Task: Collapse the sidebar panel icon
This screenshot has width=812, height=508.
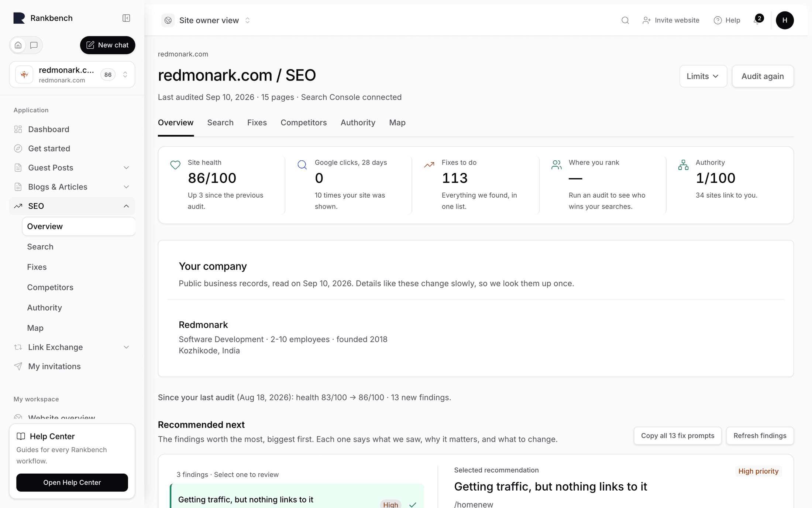Action: (126, 18)
